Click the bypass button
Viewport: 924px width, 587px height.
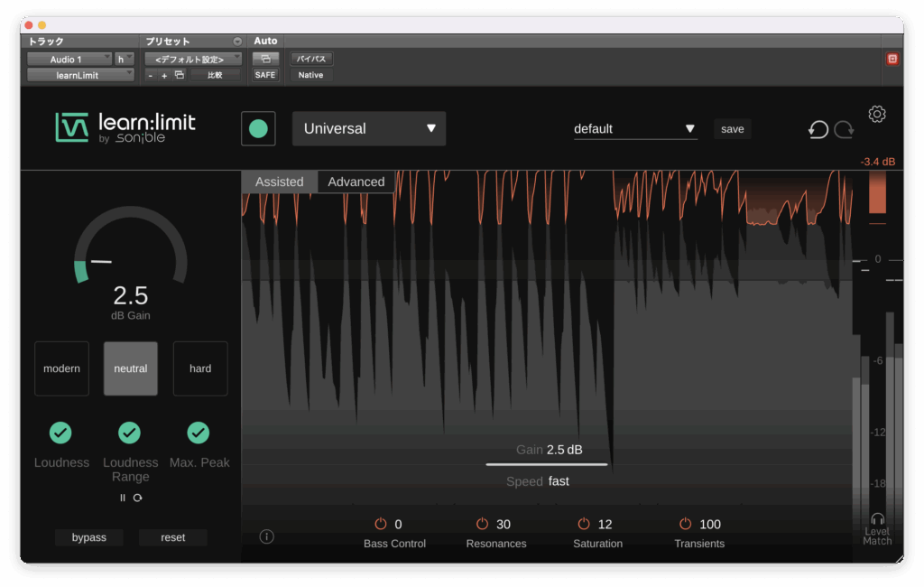point(89,537)
